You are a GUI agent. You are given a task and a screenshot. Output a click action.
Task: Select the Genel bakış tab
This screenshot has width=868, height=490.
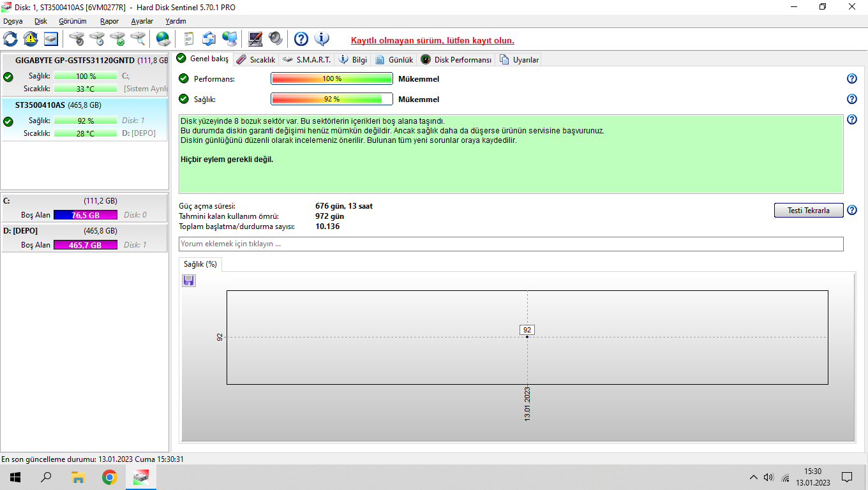click(202, 59)
